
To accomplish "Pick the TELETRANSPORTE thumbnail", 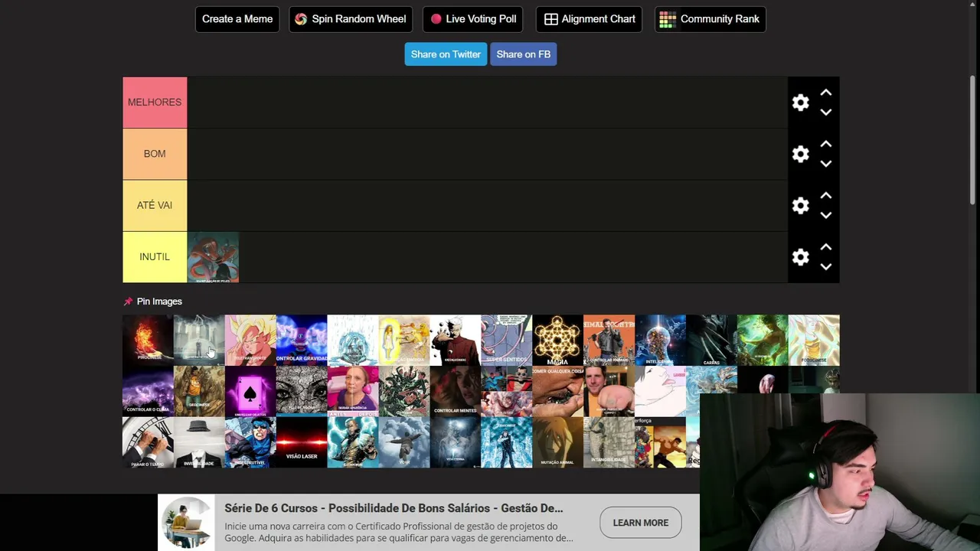I will pos(250,340).
